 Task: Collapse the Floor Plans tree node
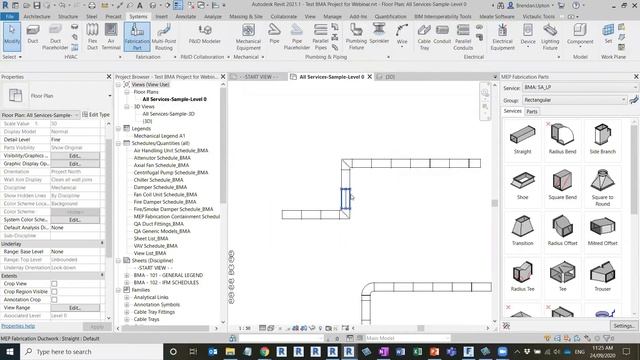click(x=127, y=92)
